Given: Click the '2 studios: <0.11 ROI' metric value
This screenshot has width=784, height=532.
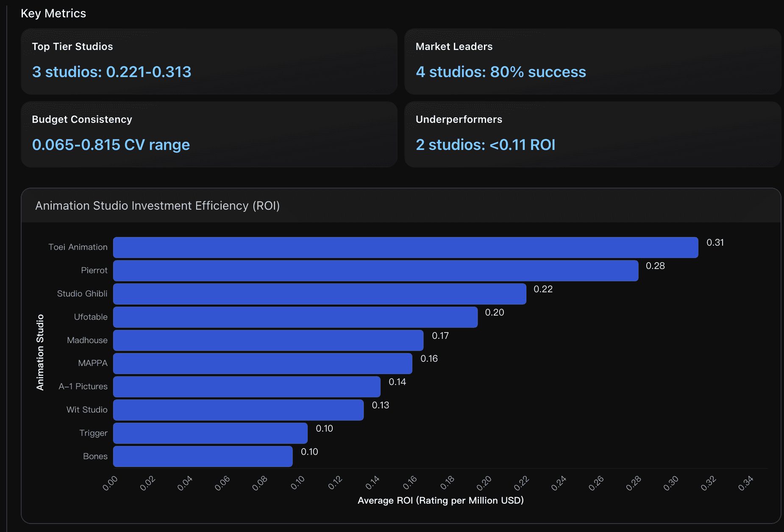Looking at the screenshot, I should (x=485, y=145).
